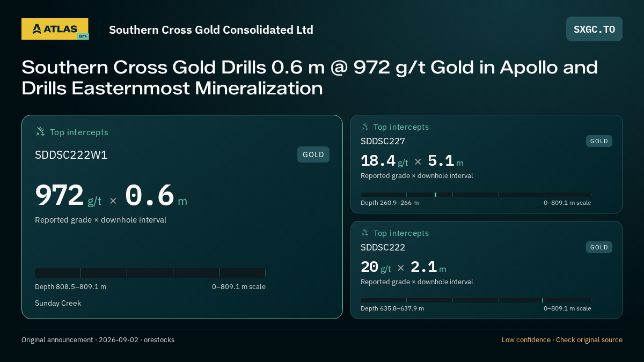
Task: Click the drill icon in SDDSC222 card
Action: [365, 233]
